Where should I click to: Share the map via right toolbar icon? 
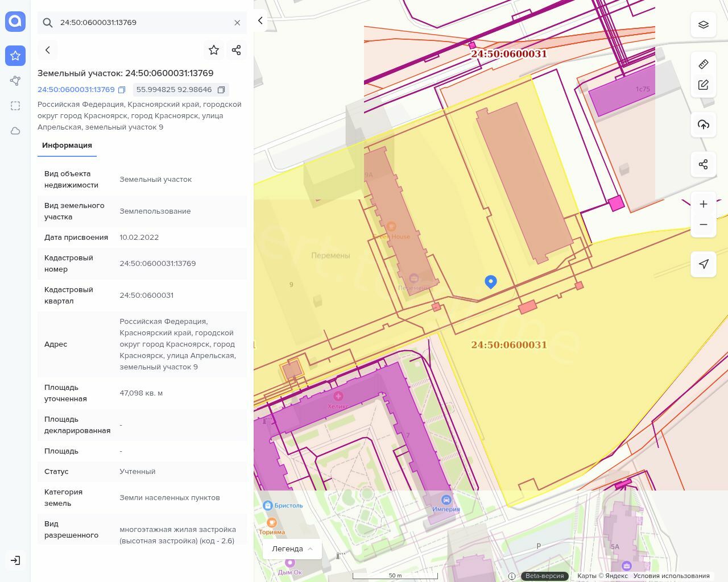click(704, 164)
